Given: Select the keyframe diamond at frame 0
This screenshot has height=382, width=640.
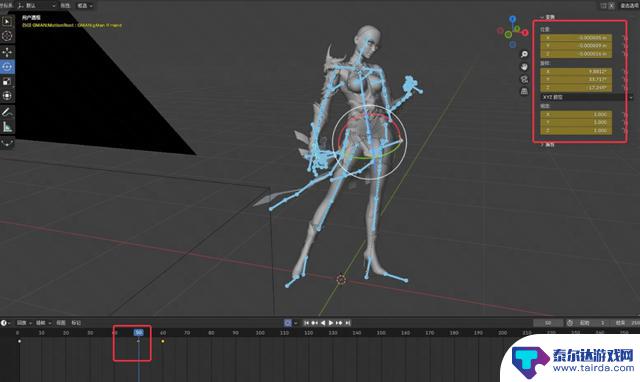Looking at the screenshot, I should (x=19, y=341).
